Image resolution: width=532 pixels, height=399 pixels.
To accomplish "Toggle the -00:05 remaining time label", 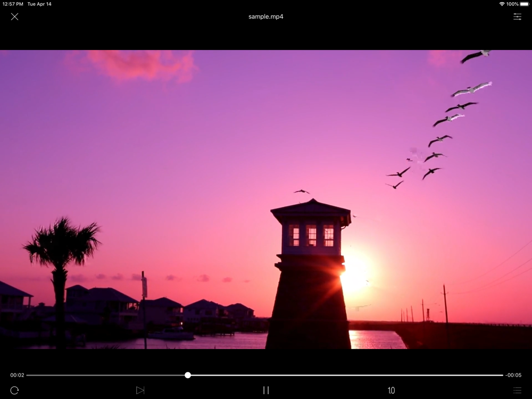I will (x=513, y=375).
